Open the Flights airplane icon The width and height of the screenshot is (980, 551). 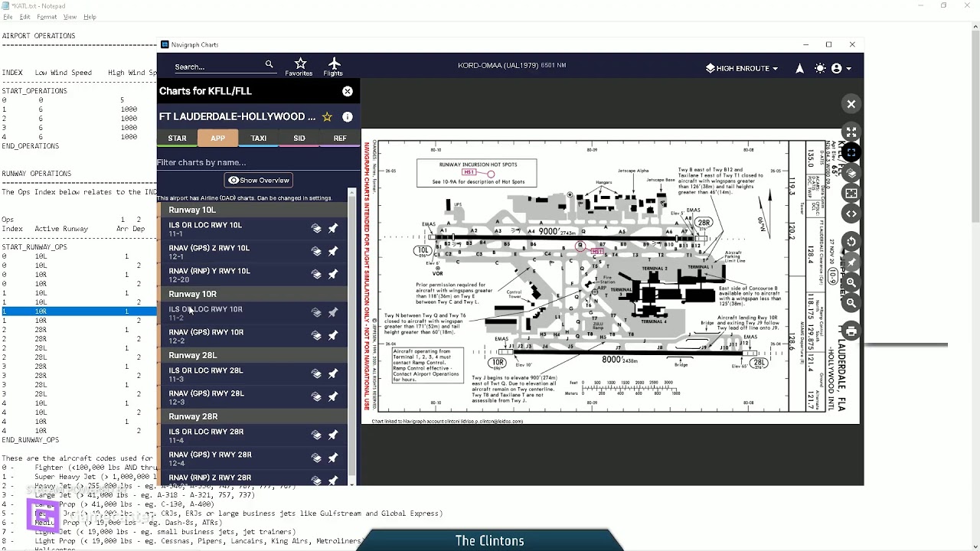pyautogui.click(x=333, y=67)
